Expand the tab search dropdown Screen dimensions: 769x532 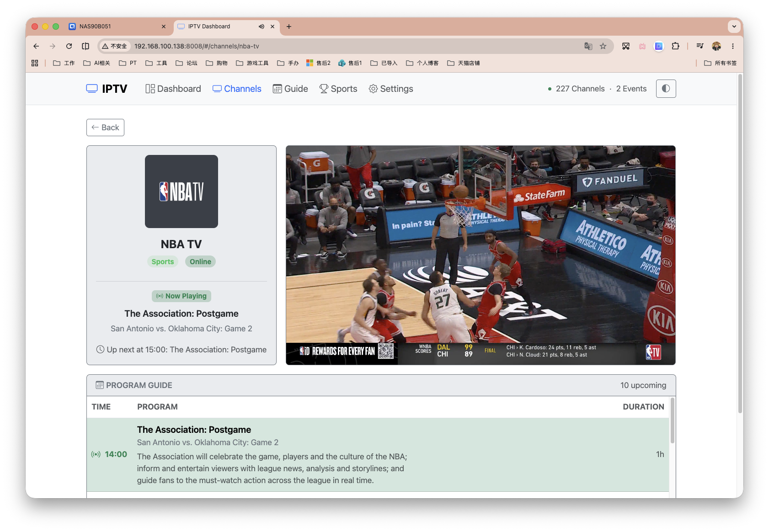734,27
